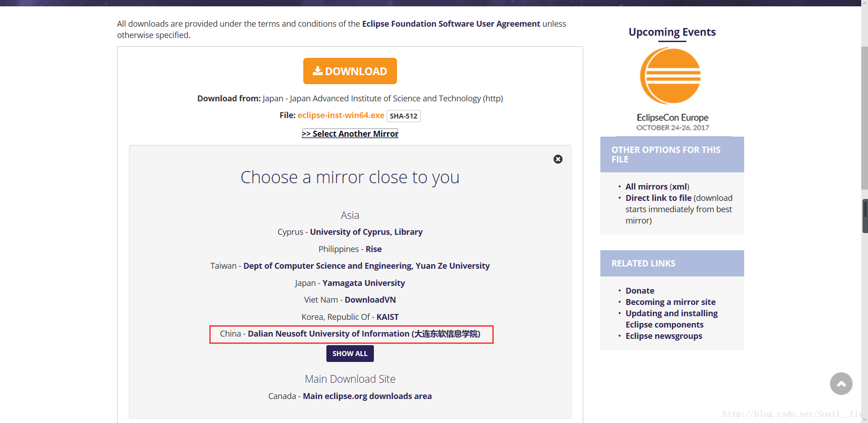Choose Yuan Ze University Taiwan mirror
This screenshot has width=868, height=423.
(x=367, y=266)
